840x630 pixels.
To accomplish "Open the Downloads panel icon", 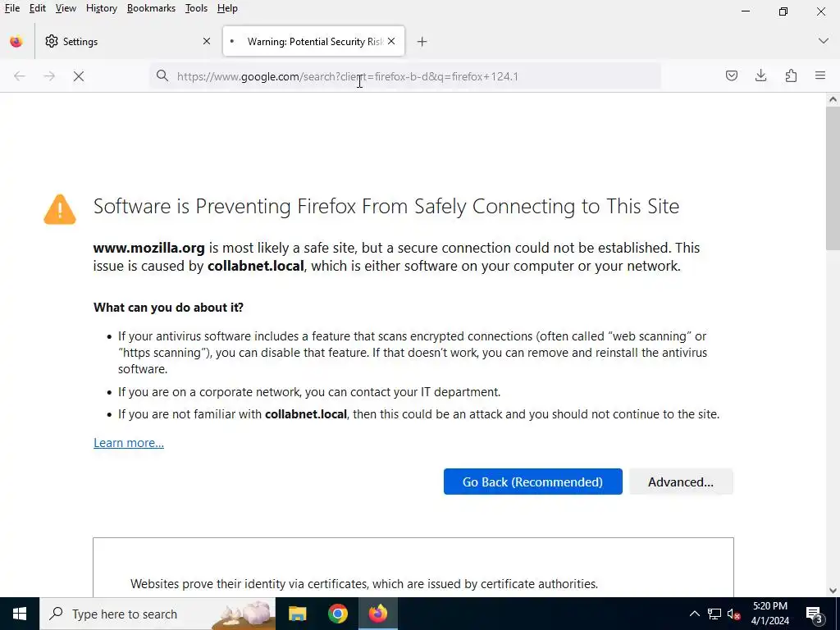I will [x=761, y=76].
